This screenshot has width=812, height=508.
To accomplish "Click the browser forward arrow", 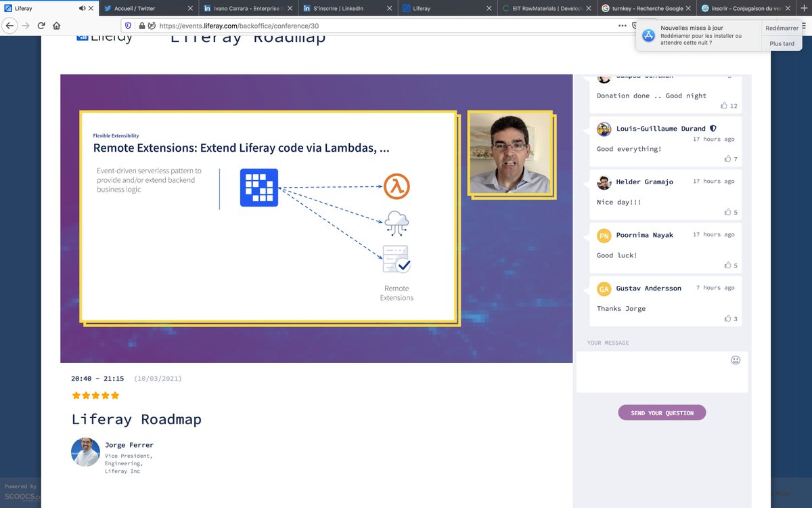I will [26, 25].
